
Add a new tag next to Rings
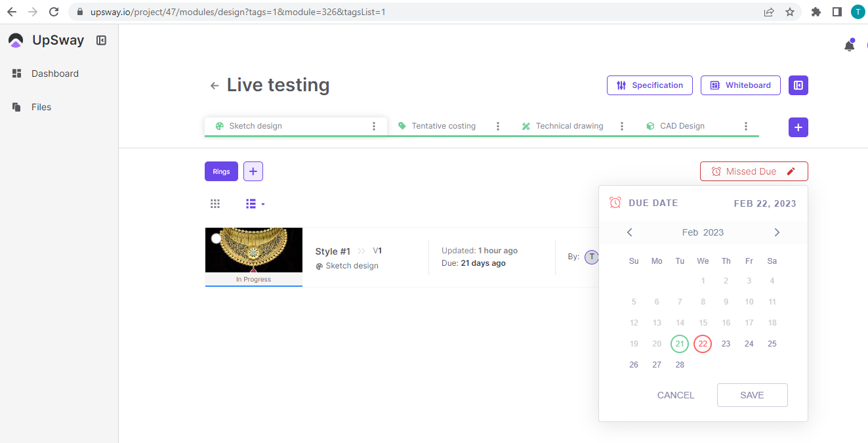pyautogui.click(x=253, y=171)
